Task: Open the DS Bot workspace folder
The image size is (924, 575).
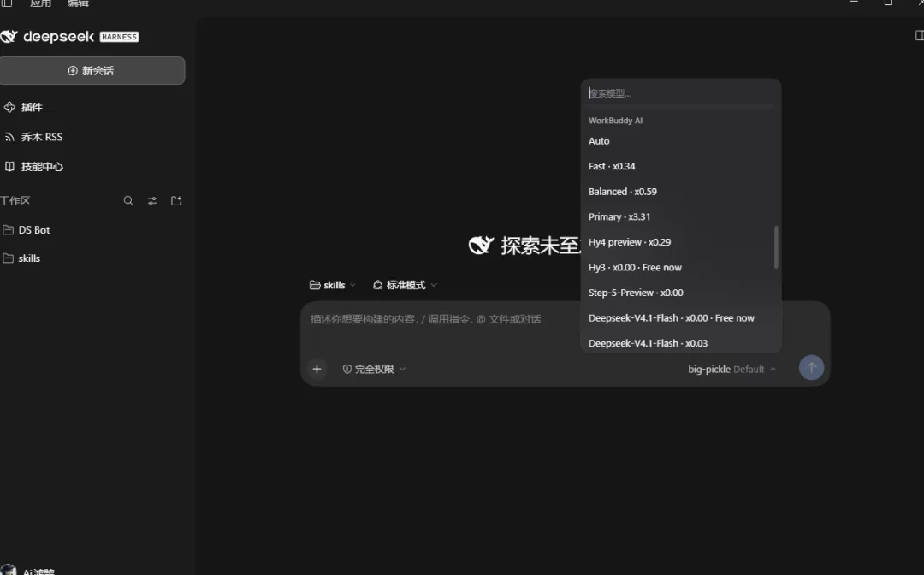Action: tap(33, 230)
